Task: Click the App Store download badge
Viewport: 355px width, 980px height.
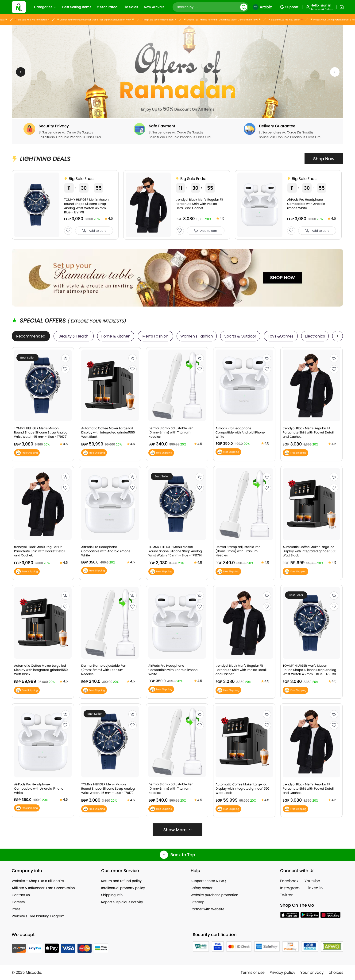Action: (x=290, y=915)
